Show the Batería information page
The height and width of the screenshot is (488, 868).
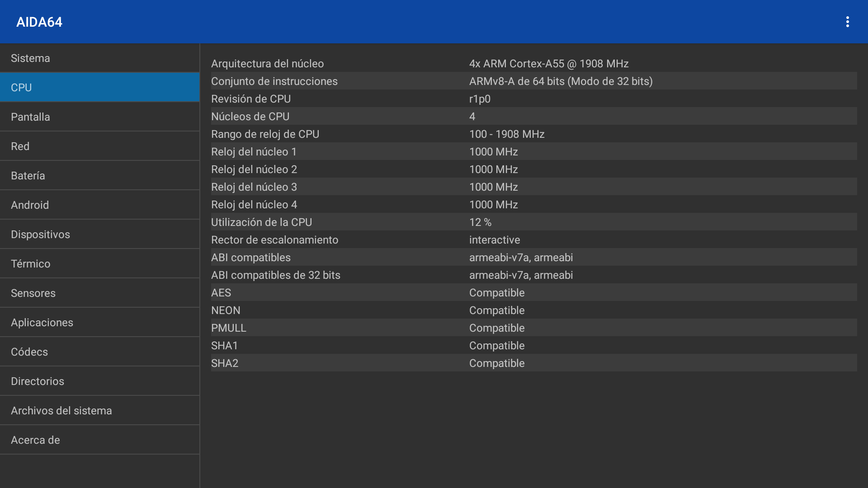pos(99,176)
